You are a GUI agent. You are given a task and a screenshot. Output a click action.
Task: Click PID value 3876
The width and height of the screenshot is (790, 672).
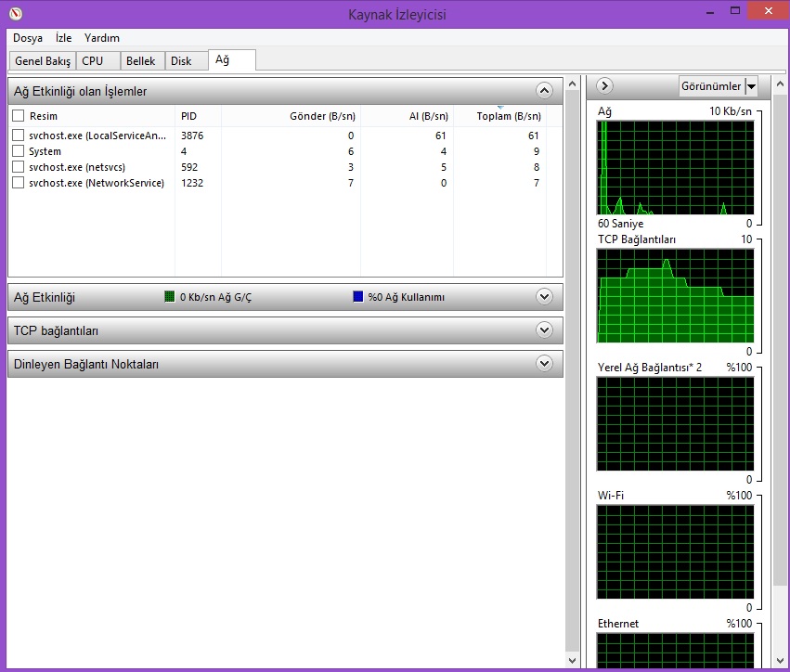pos(192,136)
